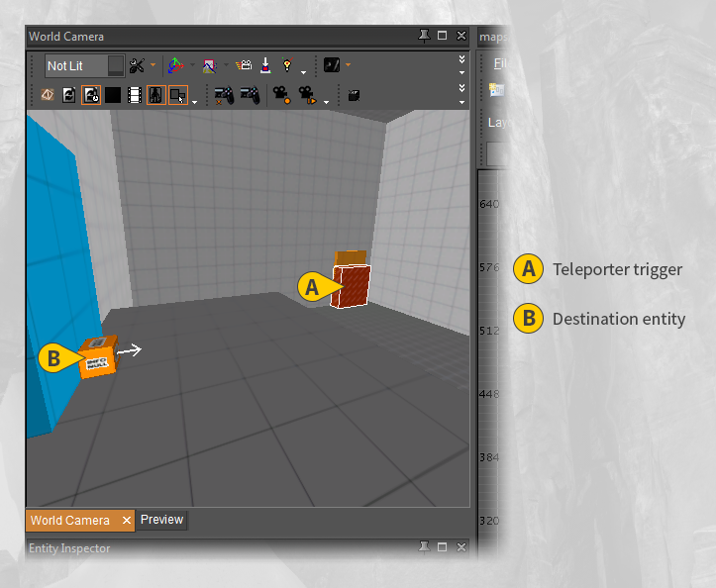Open the Not Lit render mode dropdown
The height and width of the screenshot is (588, 716).
coord(84,65)
